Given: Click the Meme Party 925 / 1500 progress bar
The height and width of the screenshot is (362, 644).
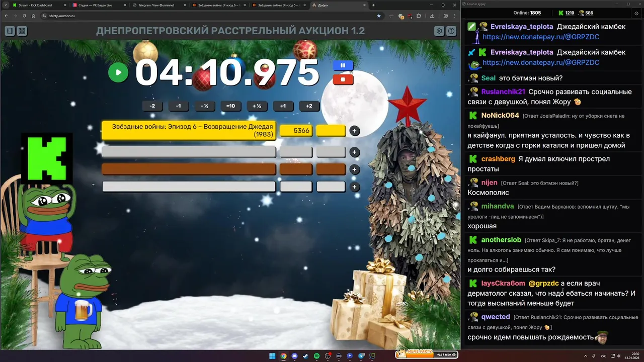Looking at the screenshot, I should 427,354.
